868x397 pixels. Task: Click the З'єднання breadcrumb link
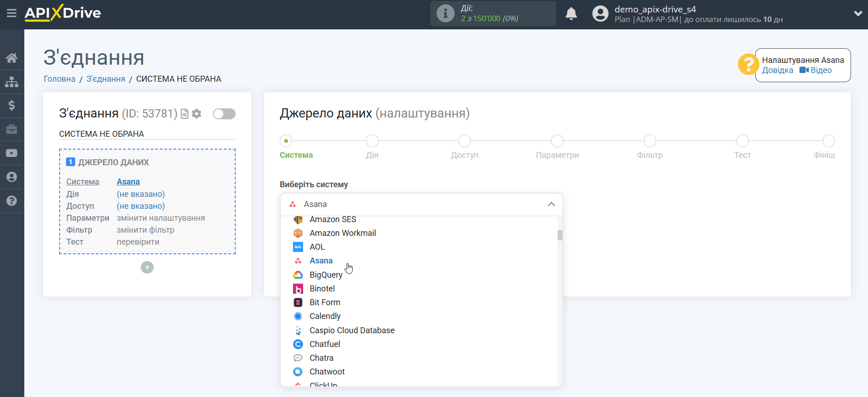tap(106, 79)
